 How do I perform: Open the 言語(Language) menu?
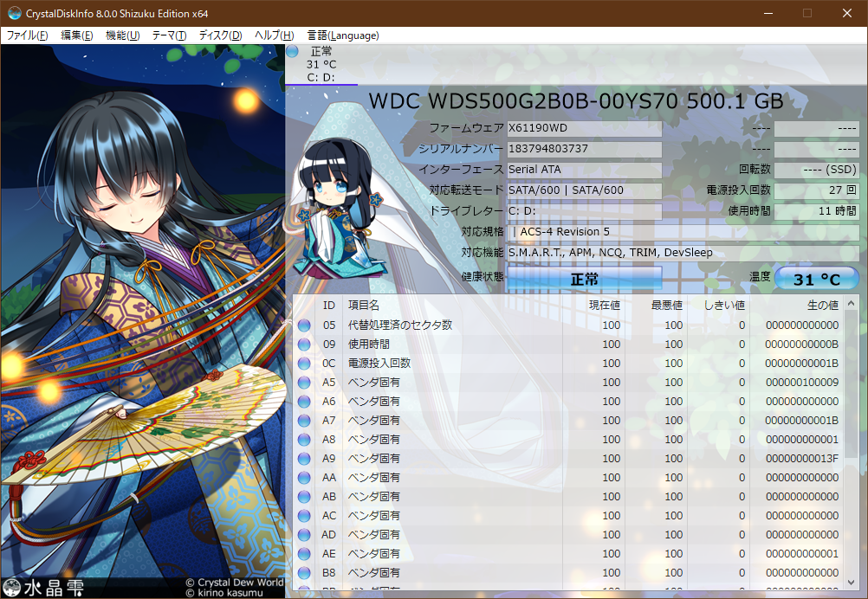(x=342, y=35)
